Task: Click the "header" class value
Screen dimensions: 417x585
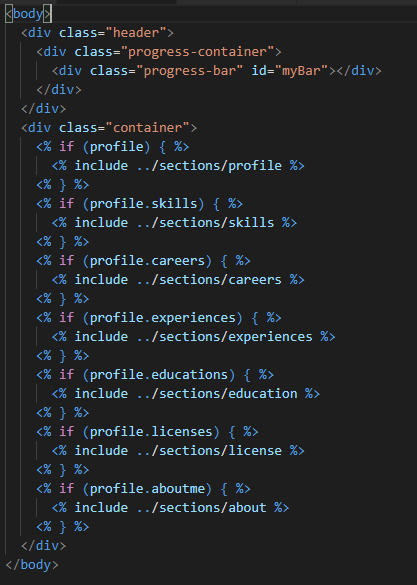Action: point(136,33)
